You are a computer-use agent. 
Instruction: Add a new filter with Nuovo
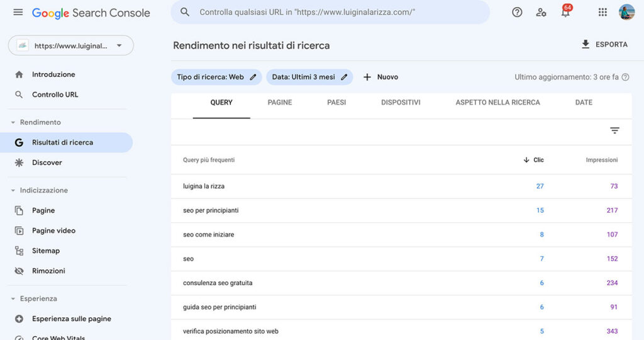click(x=380, y=77)
